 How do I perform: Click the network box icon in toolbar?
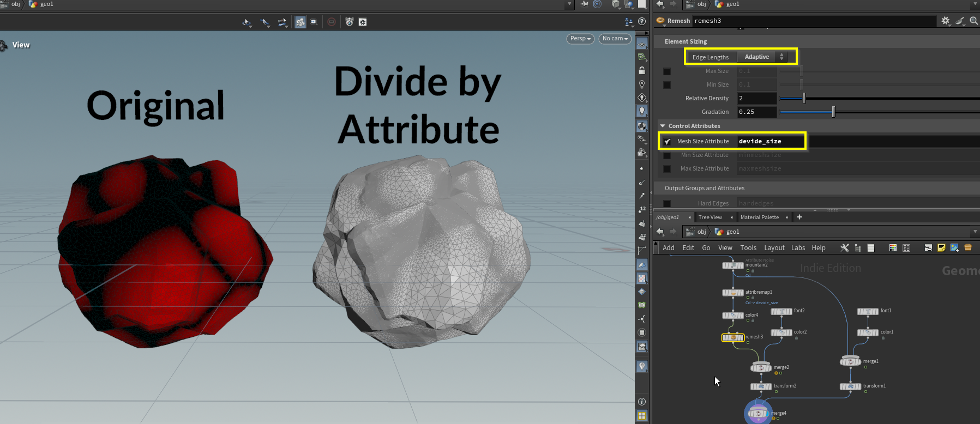[x=928, y=248]
